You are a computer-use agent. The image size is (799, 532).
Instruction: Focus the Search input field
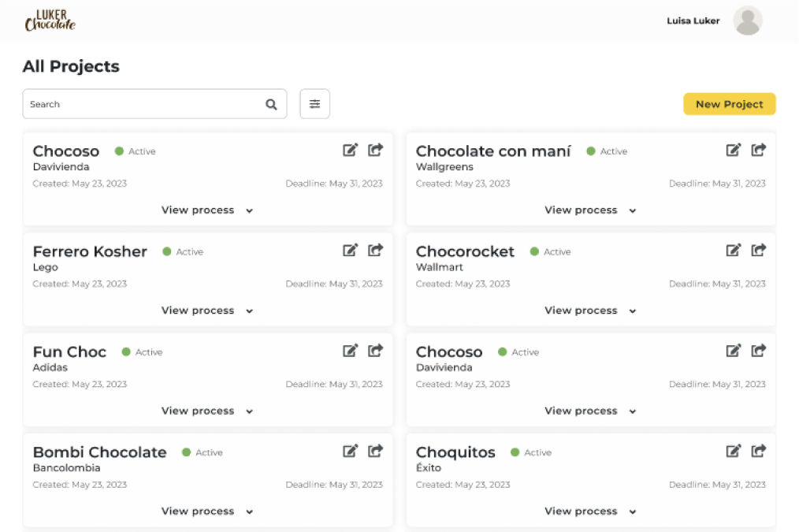click(x=154, y=104)
